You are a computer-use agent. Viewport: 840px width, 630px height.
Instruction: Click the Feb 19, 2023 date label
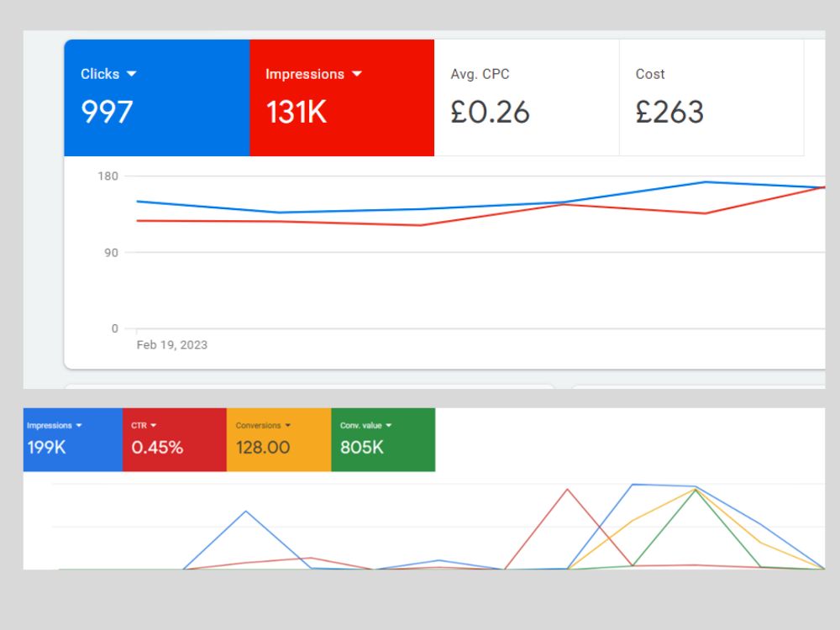(x=172, y=345)
